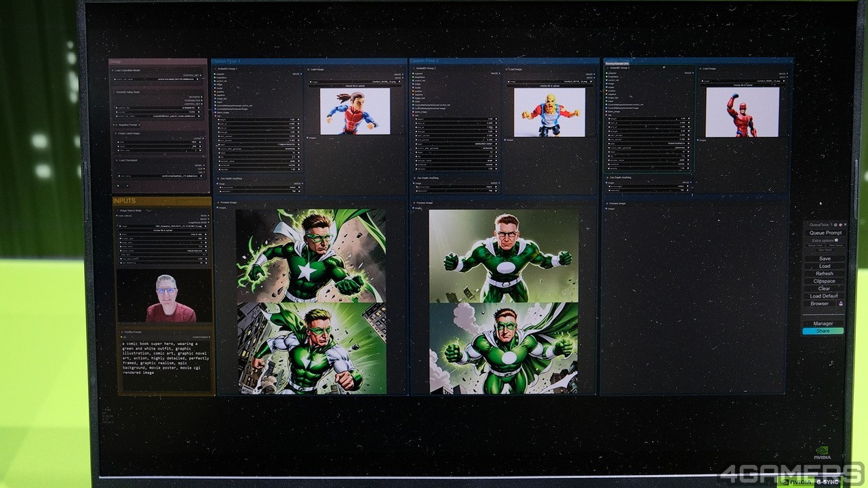Viewport: 868px width, 488px height.
Task: Click the teal Share button
Action: pos(823,331)
